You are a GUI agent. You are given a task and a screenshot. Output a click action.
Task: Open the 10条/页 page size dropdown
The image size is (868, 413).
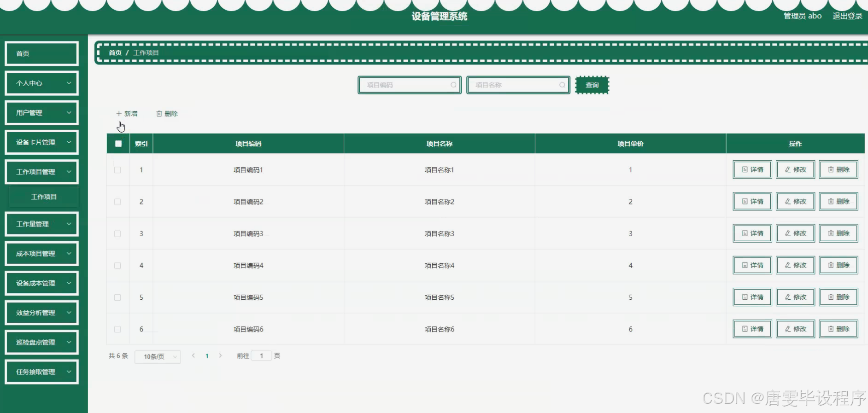click(x=158, y=357)
